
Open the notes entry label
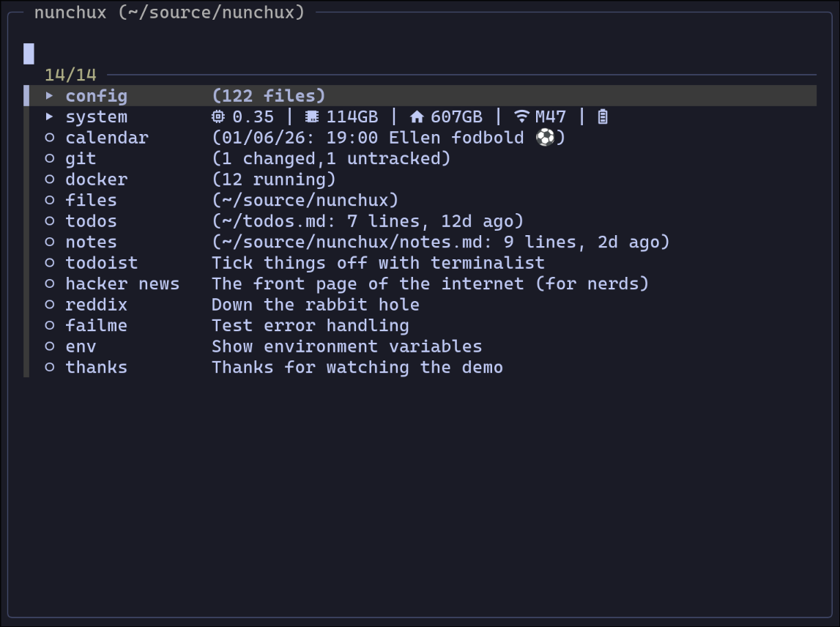(x=91, y=242)
